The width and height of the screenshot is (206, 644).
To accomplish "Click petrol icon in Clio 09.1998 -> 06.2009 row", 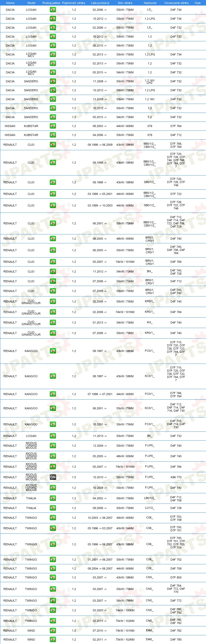I will [x=53, y=144].
